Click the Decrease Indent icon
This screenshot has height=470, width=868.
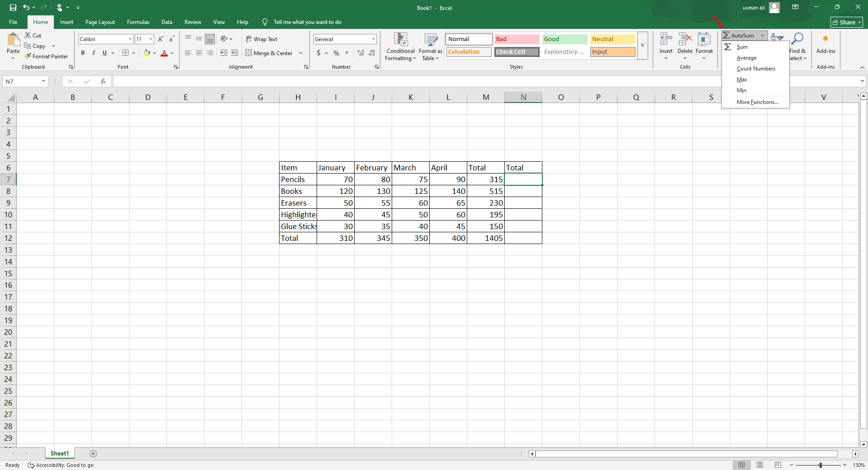coord(224,53)
